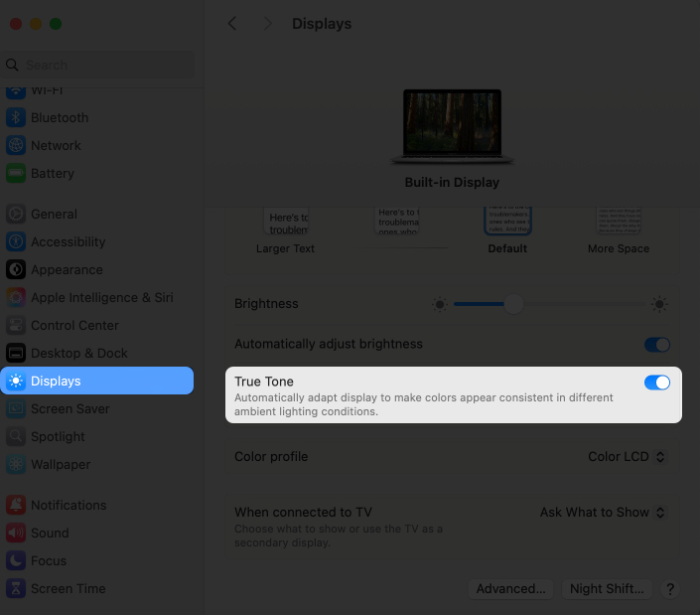Expand the Ask What to Show dropdown
Image resolution: width=700 pixels, height=615 pixels.
coord(603,513)
